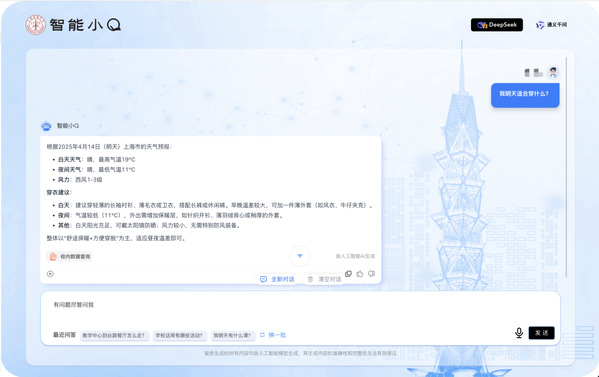Click the circular stop icon below the answer
This screenshot has width=599, height=377.
click(50, 274)
